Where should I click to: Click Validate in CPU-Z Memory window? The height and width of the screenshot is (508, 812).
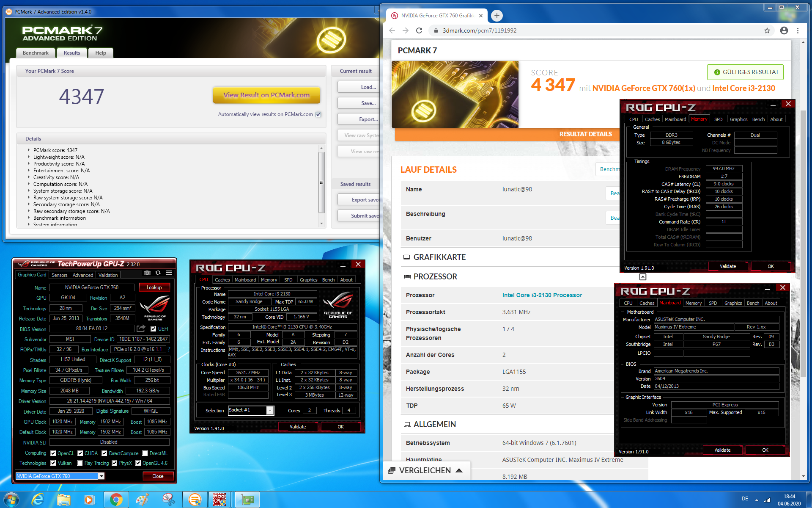(728, 266)
